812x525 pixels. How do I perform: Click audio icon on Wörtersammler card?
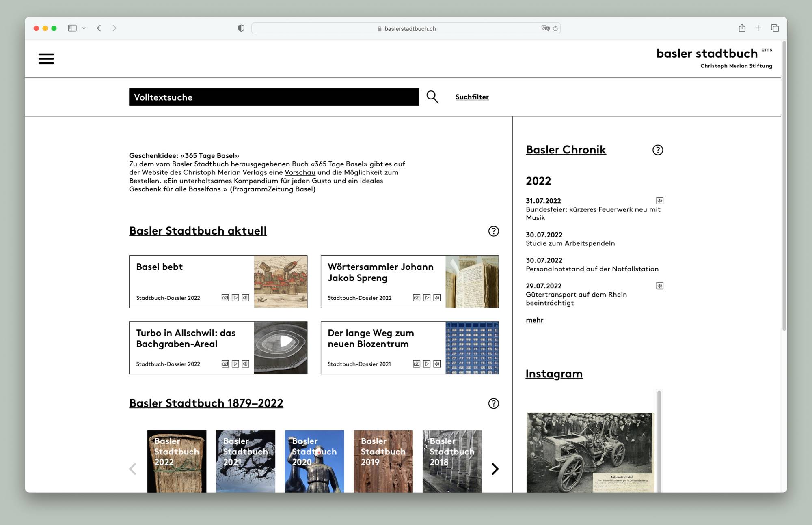coord(437,298)
